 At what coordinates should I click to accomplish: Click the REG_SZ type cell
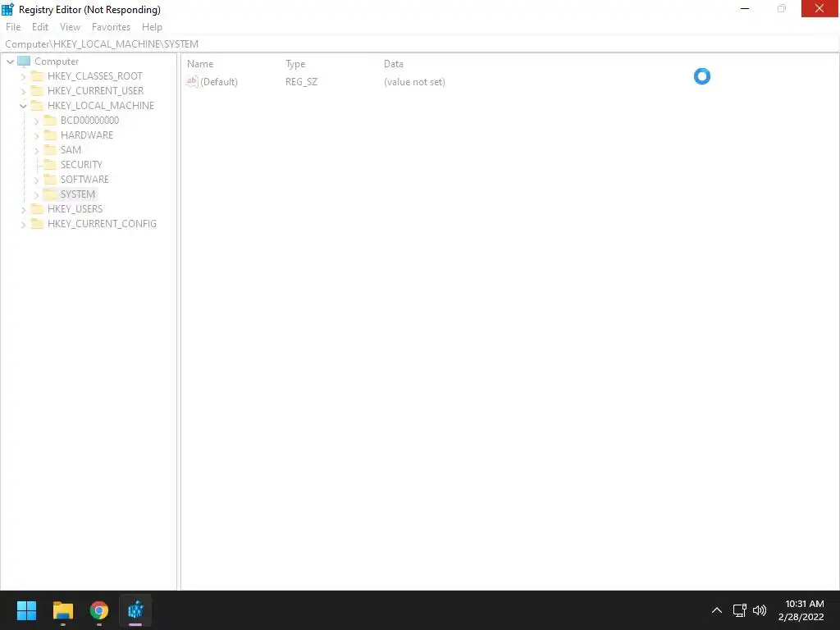(x=301, y=82)
